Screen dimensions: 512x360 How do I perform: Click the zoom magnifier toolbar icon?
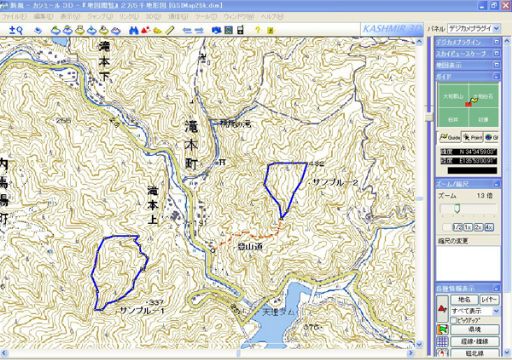coord(16,30)
